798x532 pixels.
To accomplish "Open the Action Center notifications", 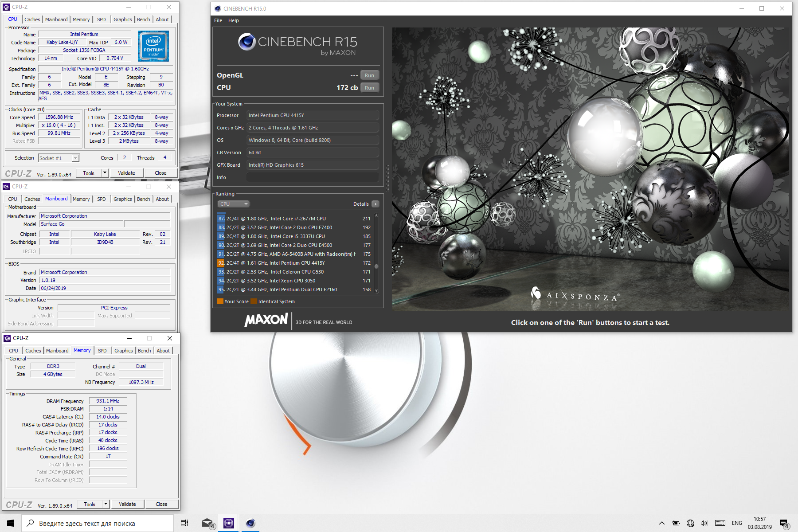I will tap(784, 524).
